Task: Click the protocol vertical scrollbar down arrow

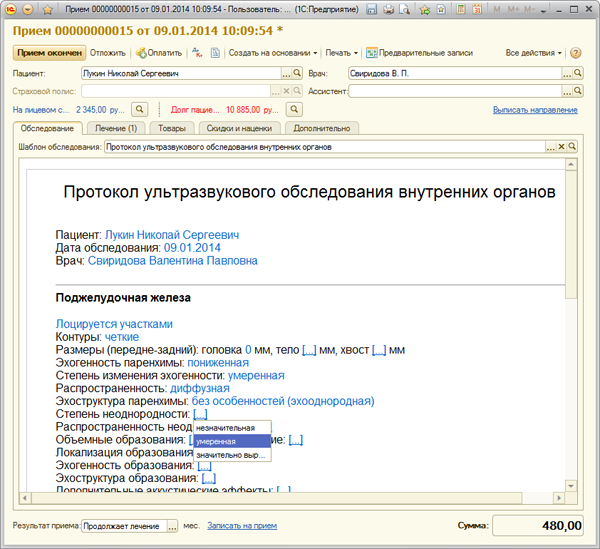Action: (571, 486)
